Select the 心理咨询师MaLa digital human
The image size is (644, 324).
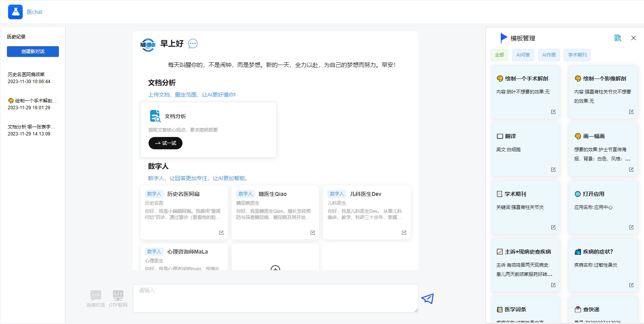point(184,257)
